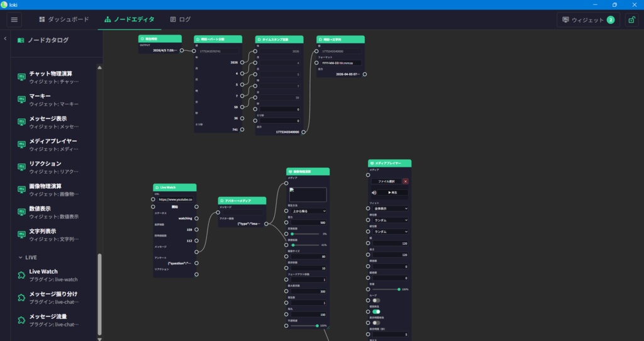Image resolution: width=644 pixels, height=341 pixels.
Task: Enable the 表示時間有効 toggle switch
Action: point(376,323)
